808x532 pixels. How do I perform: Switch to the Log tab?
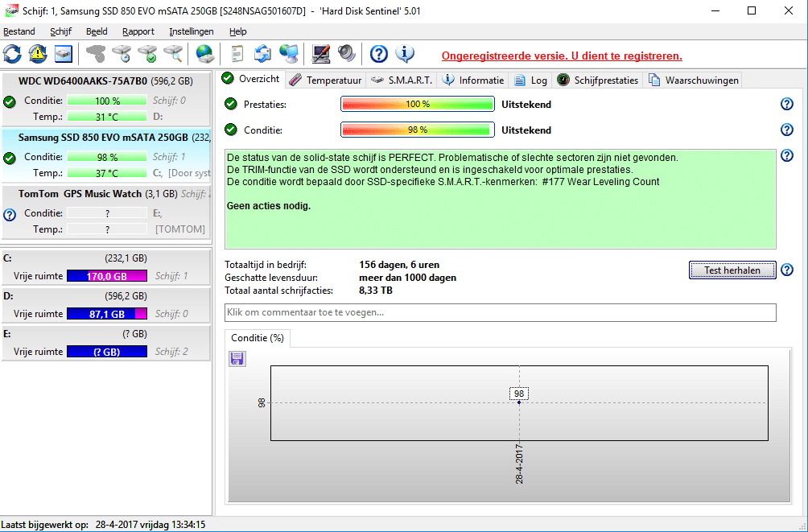coord(531,80)
